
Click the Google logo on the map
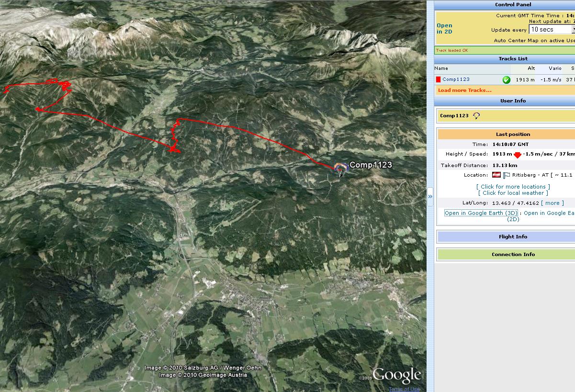(396, 375)
